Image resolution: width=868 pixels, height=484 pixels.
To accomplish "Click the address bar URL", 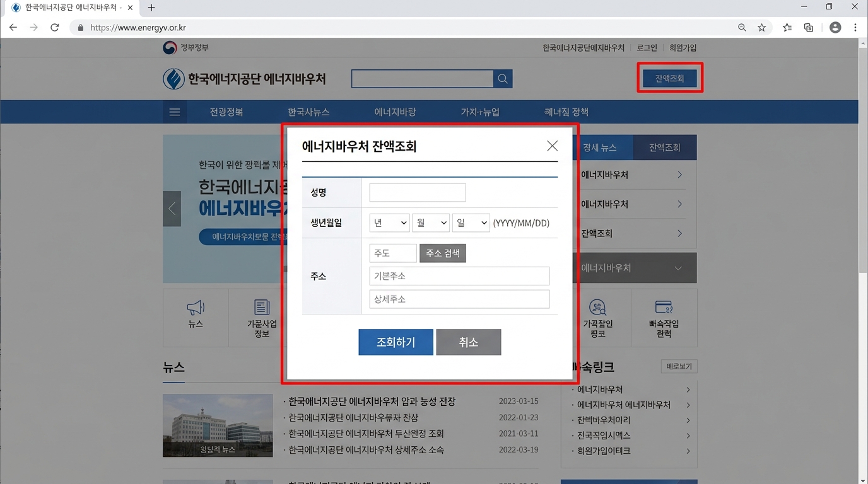I will coord(138,28).
